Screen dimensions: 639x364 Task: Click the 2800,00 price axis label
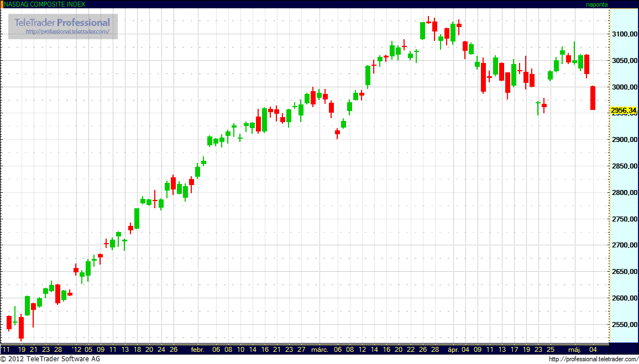625,193
